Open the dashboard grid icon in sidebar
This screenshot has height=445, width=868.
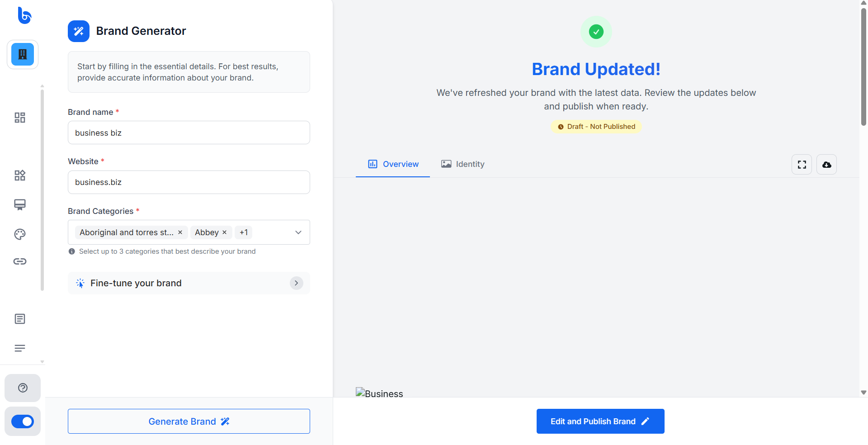tap(20, 118)
